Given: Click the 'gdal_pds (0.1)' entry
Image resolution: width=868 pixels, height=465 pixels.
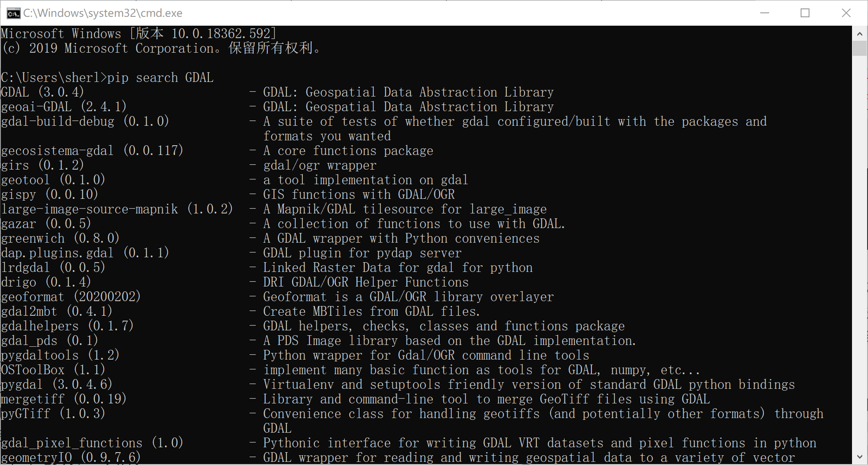Looking at the screenshot, I should pos(50,341).
